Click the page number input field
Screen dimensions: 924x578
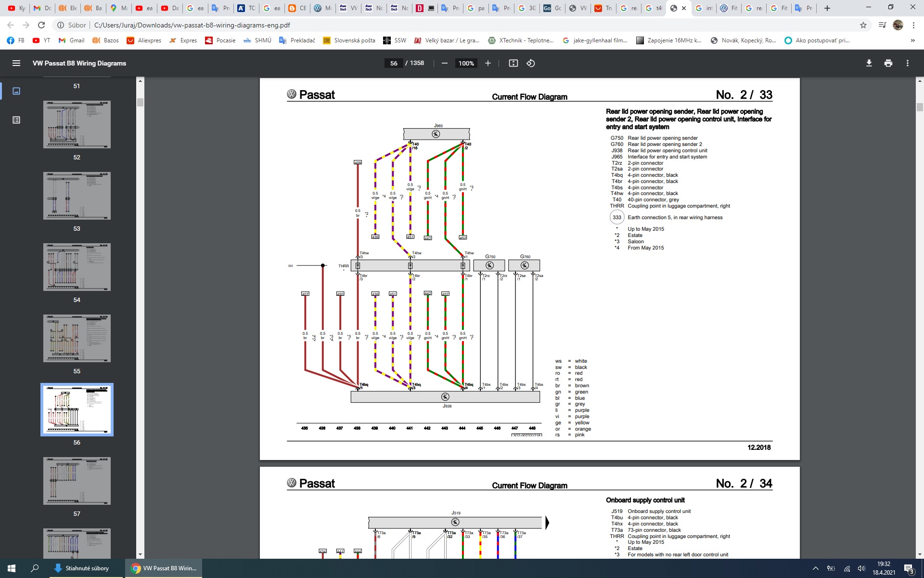[394, 63]
